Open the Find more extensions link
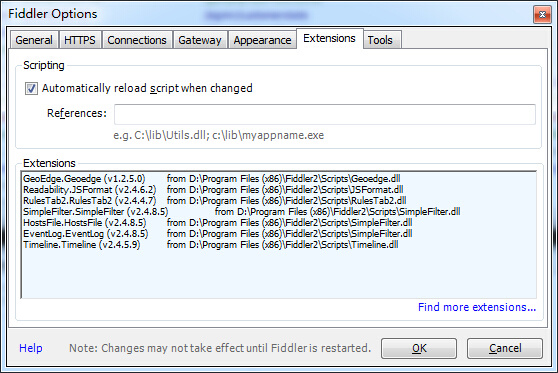Image resolution: width=558 pixels, height=373 pixels. [477, 307]
